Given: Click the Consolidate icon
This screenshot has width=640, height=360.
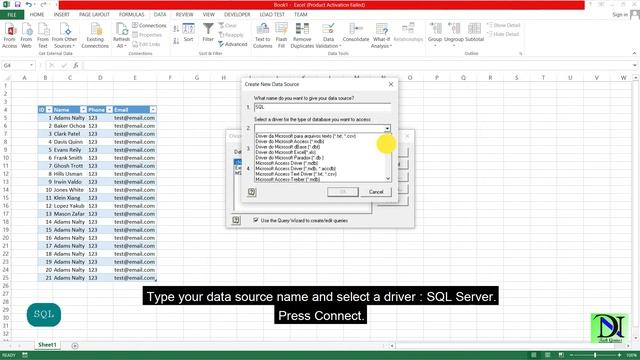Looking at the screenshot, I should (x=356, y=33).
